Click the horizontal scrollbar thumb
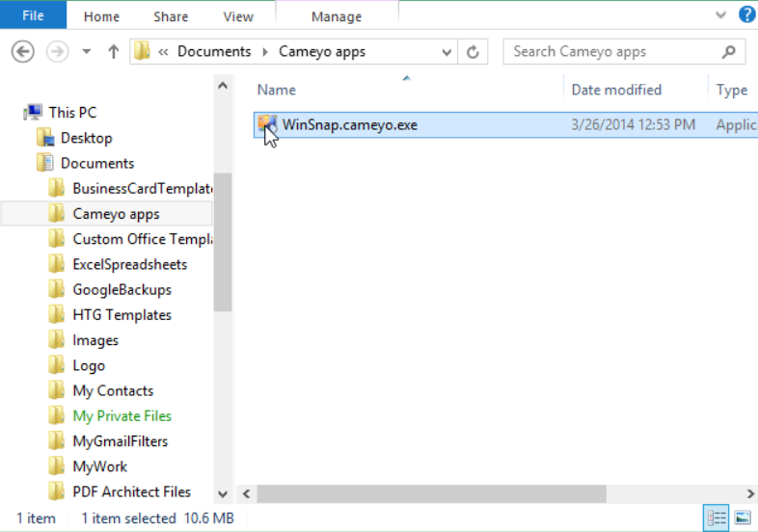 (431, 493)
